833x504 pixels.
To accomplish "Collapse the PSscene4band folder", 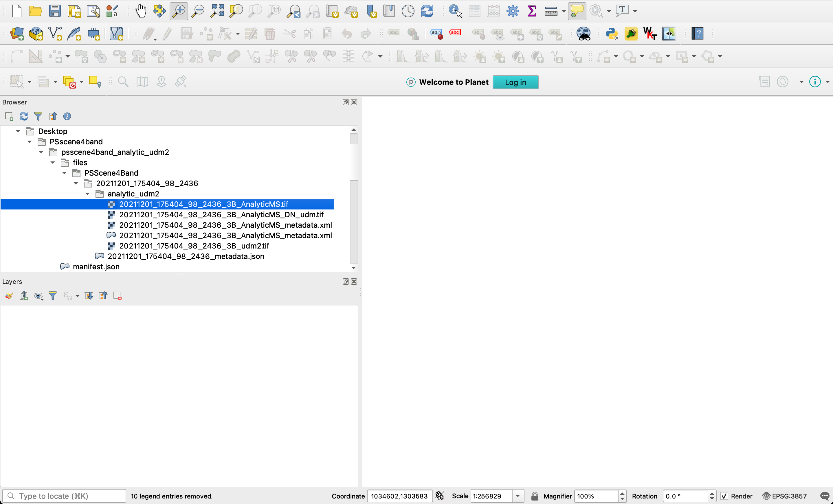I will [x=30, y=142].
